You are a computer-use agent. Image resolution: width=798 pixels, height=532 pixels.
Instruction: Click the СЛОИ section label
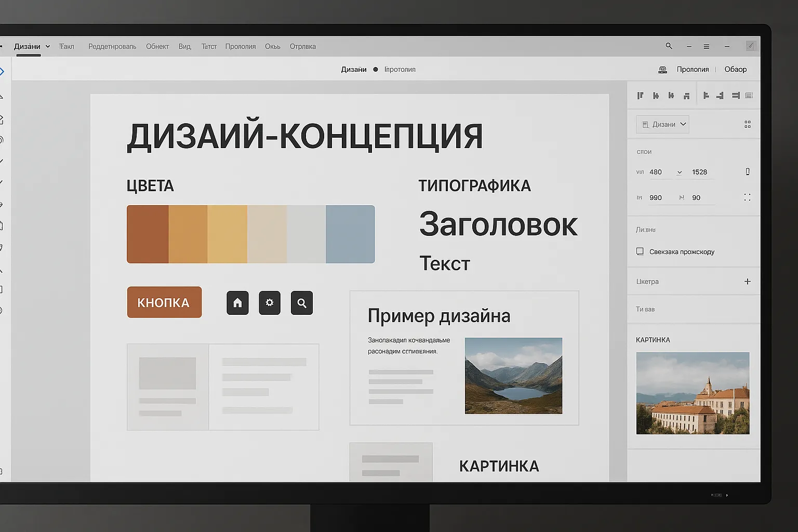point(644,152)
